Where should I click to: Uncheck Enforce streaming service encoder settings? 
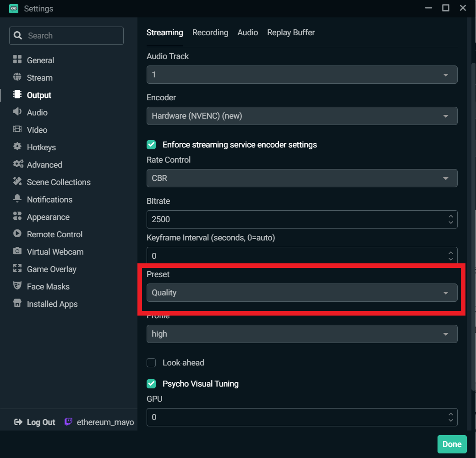pyautogui.click(x=151, y=145)
